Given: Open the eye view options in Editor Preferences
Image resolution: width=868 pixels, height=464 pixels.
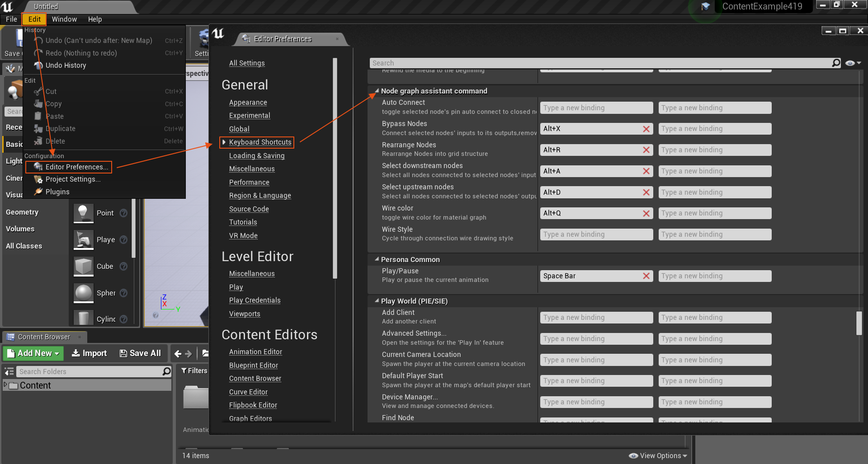Looking at the screenshot, I should point(853,63).
